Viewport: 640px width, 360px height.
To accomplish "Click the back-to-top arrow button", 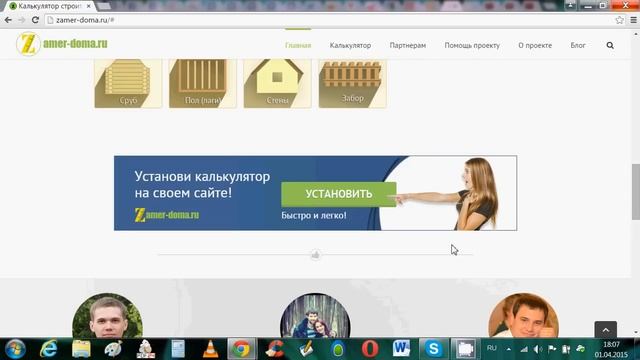I will tap(606, 330).
